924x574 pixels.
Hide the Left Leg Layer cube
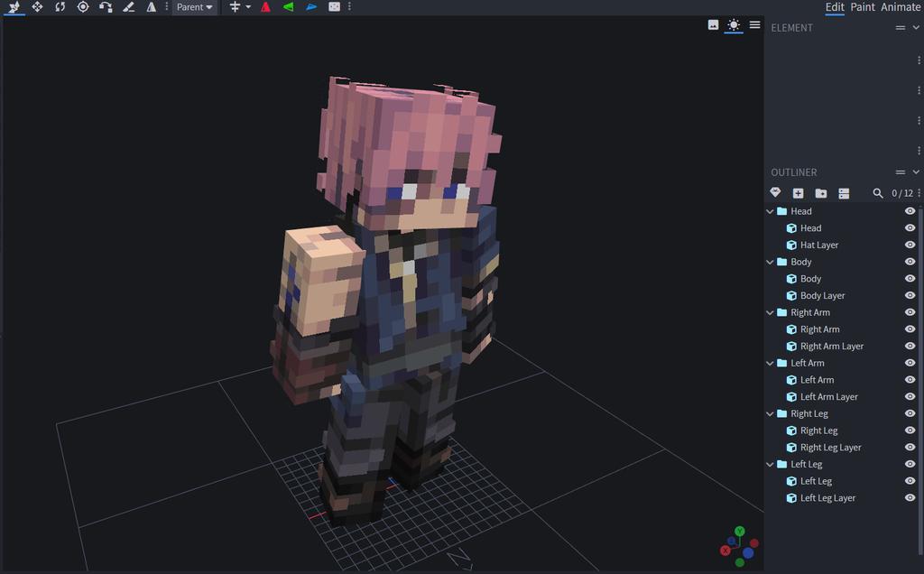pos(910,498)
